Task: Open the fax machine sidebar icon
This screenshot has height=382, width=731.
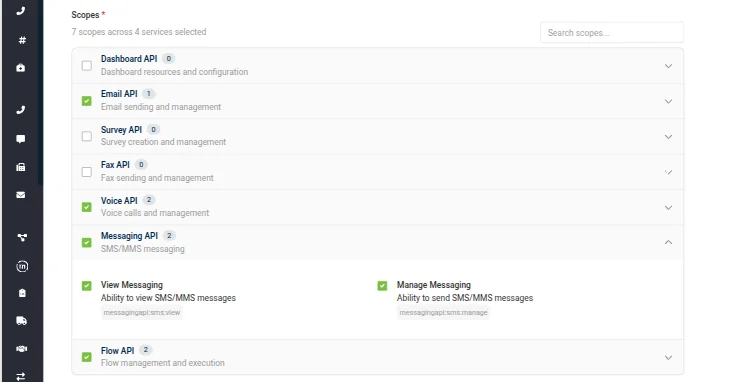Action: point(21,167)
